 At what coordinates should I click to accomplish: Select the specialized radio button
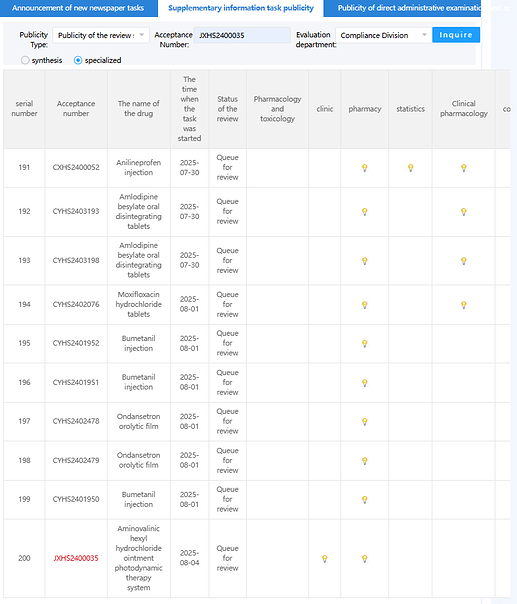pos(78,60)
